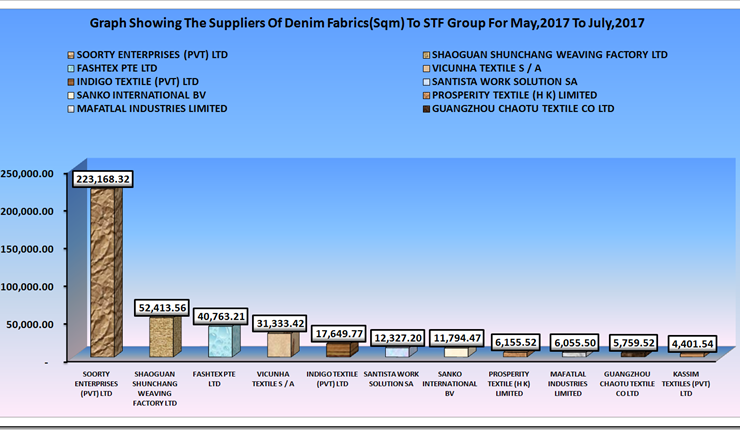Click the Vicunha Textile bar
The height and width of the screenshot is (430, 740).
click(x=283, y=344)
